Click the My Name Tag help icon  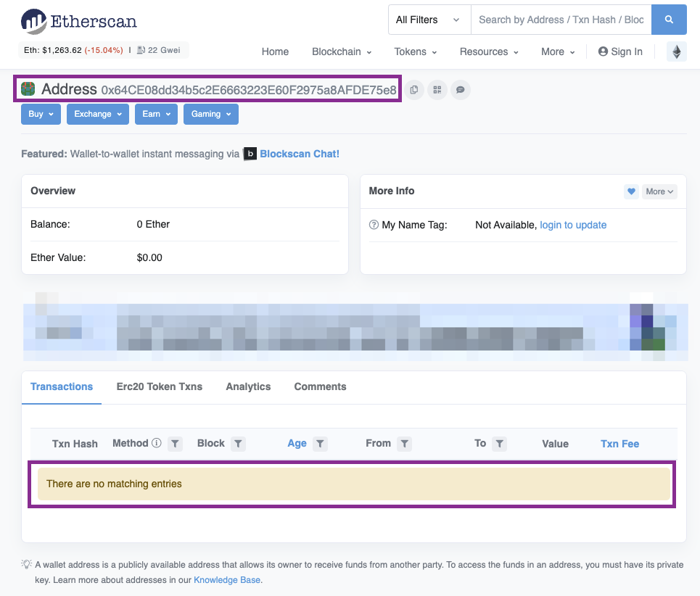[x=374, y=225]
